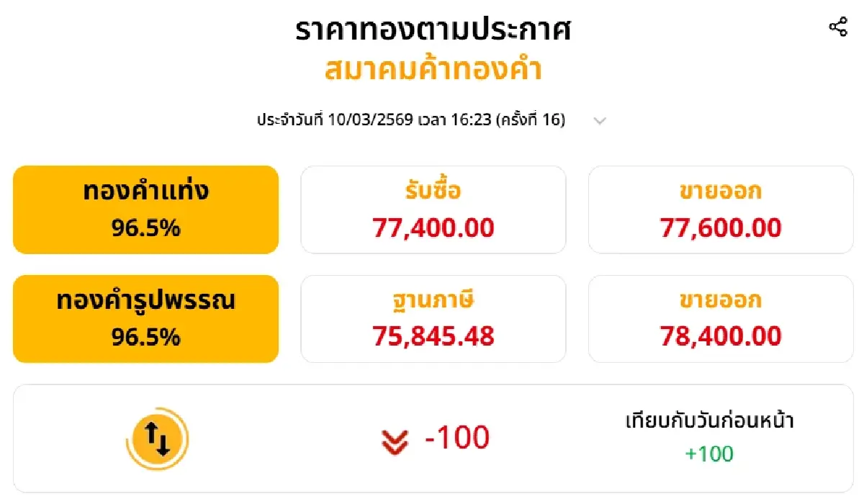Toggle the ทองคำแท่ง 96.5% yellow card
Screen dimensions: 864x504
tap(145, 209)
